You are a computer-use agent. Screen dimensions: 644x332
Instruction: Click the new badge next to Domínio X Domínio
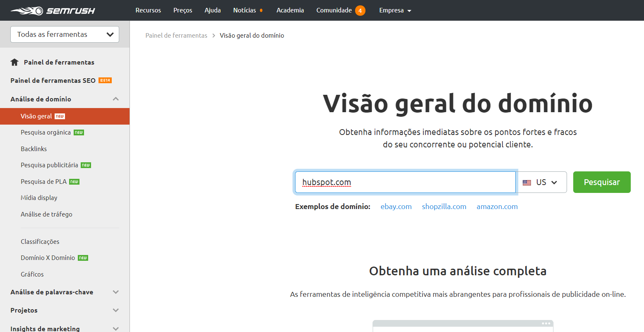click(83, 258)
